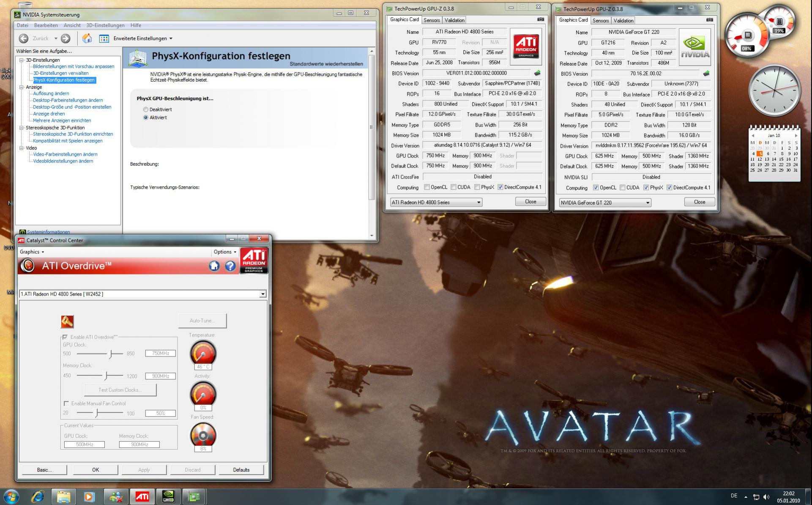The height and width of the screenshot is (505, 812).
Task: Switch to Sensors tab in GeForce GPU-Z
Action: [600, 20]
